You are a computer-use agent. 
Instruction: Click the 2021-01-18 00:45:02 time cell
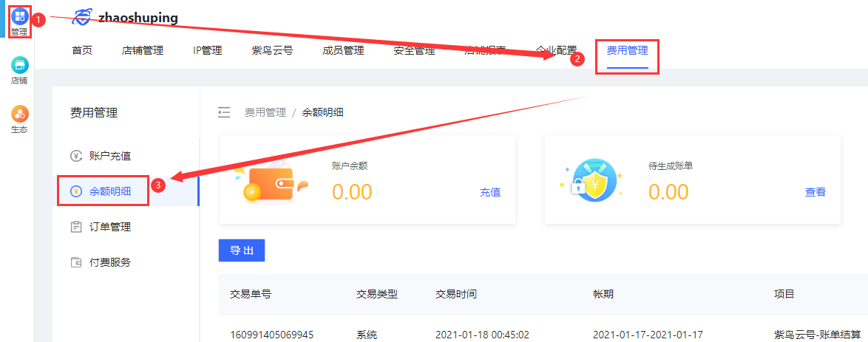pyautogui.click(x=484, y=335)
